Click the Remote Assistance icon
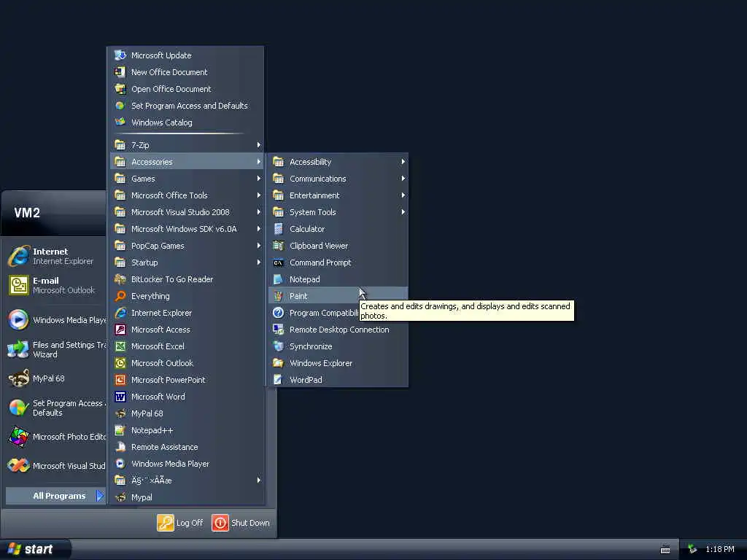Screen dimensions: 747x560 tap(120, 447)
